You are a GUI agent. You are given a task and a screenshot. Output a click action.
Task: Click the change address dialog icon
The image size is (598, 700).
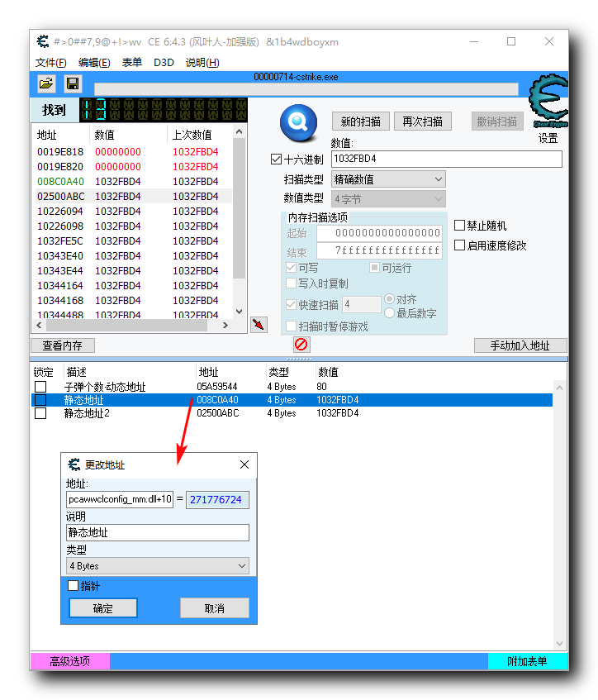74,464
